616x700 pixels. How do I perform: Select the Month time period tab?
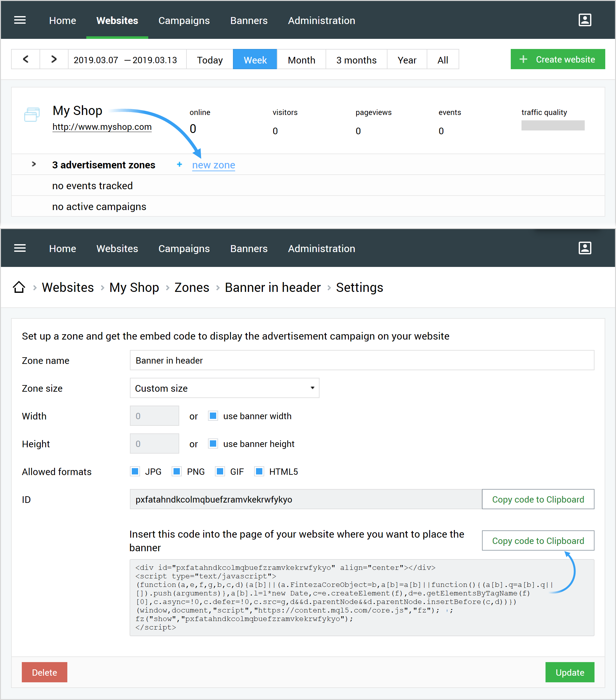301,59
